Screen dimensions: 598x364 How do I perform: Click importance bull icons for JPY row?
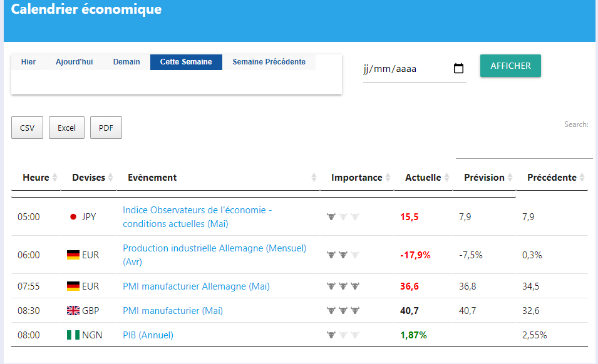pyautogui.click(x=343, y=216)
